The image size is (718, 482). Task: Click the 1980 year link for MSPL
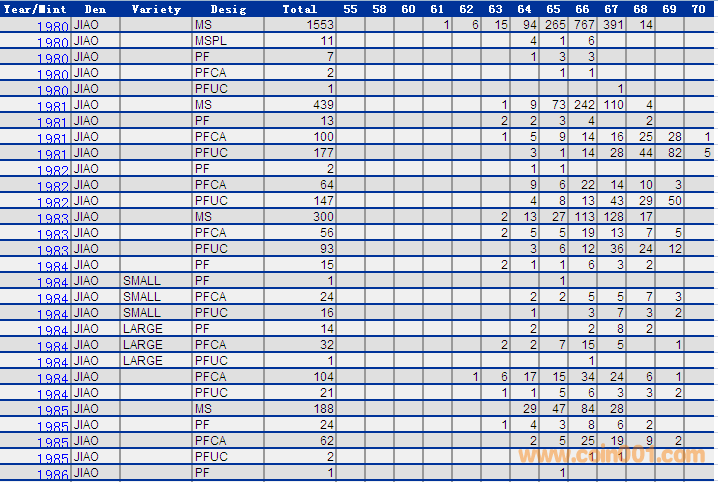coord(52,43)
